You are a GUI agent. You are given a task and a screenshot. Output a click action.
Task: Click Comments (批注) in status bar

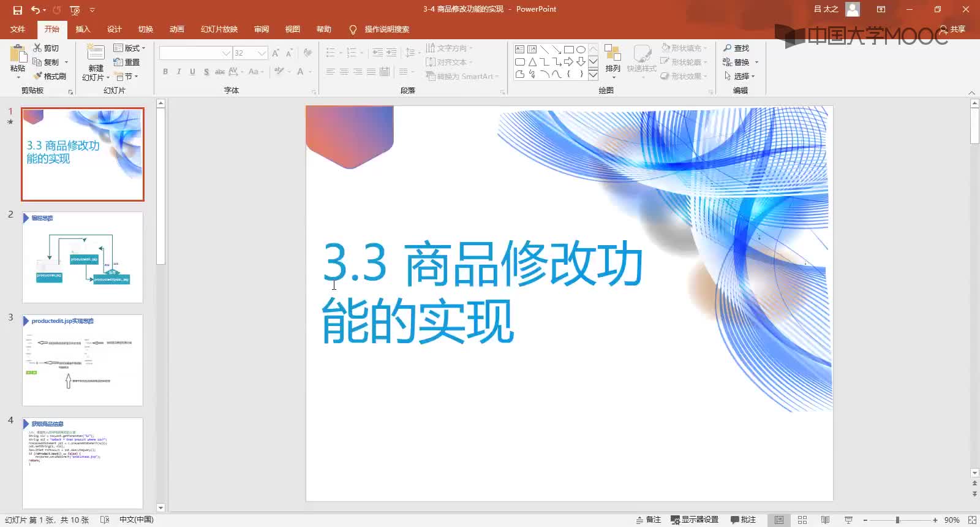(x=743, y=520)
